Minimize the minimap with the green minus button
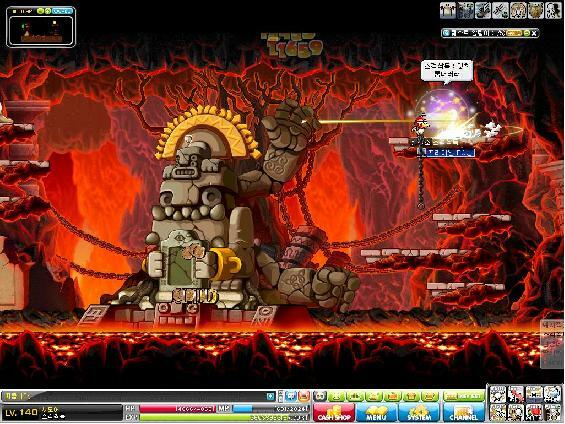The width and height of the screenshot is (565, 424). [40, 11]
